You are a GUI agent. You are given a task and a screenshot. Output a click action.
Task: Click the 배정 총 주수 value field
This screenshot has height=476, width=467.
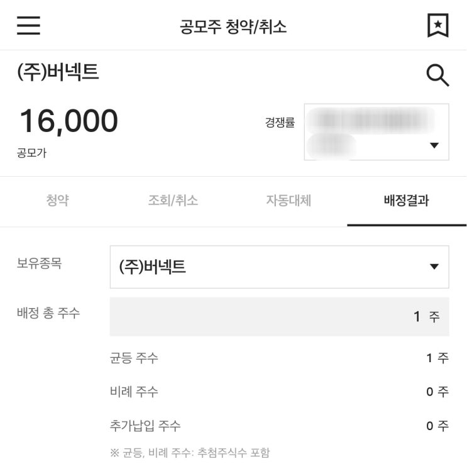[279, 316]
